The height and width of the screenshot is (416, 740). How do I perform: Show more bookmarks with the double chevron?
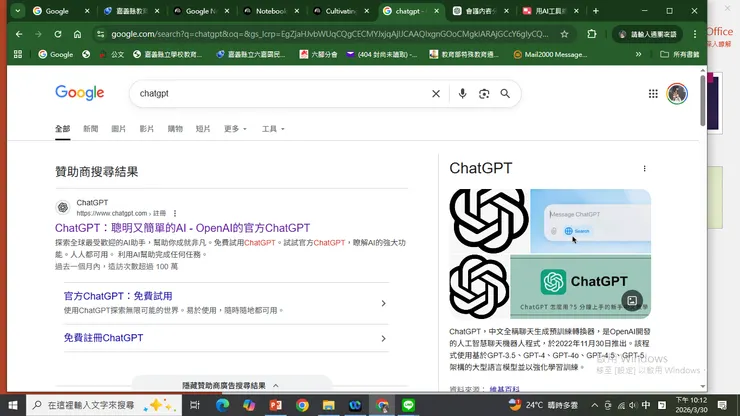point(638,54)
